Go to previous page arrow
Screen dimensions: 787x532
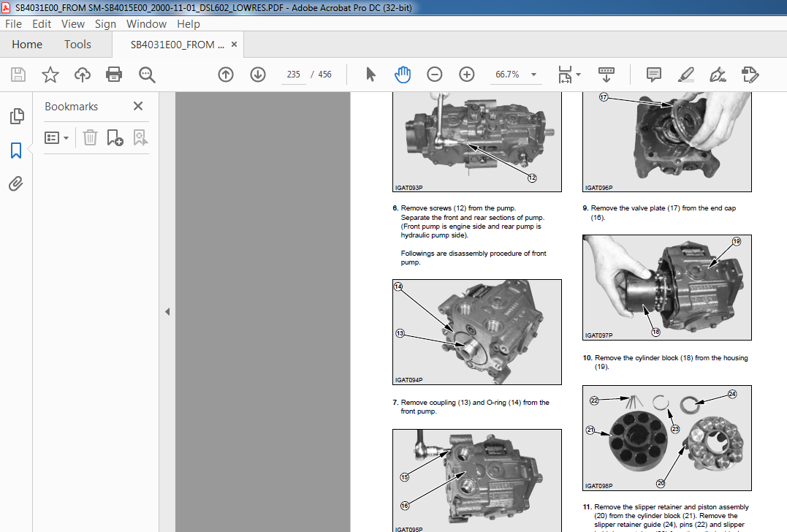[226, 75]
